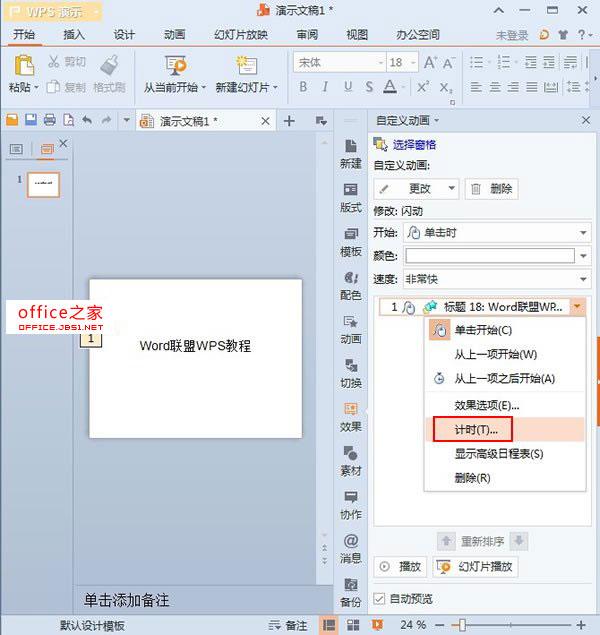The height and width of the screenshot is (635, 600).
Task: Open the 速度 非常快 speed dropdown
Action: pyautogui.click(x=497, y=279)
